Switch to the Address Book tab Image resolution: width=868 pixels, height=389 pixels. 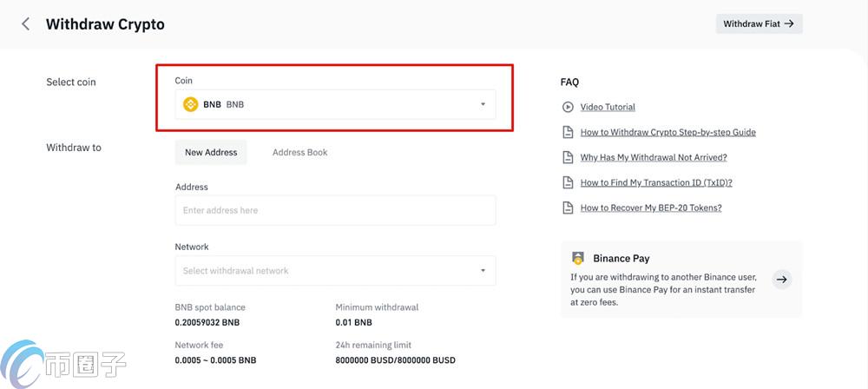[x=299, y=152]
